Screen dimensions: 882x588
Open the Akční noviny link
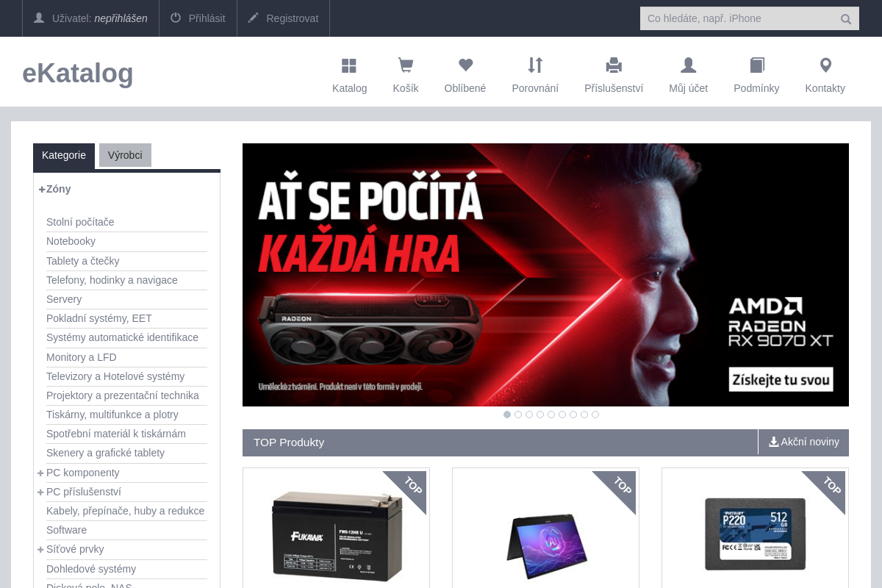[x=803, y=442]
